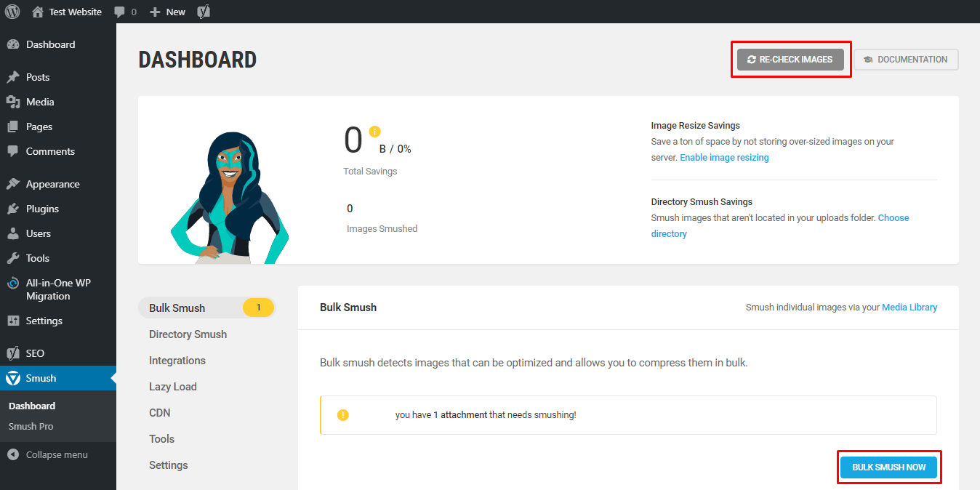Click the 'Directory Smush Savings' heading

702,202
